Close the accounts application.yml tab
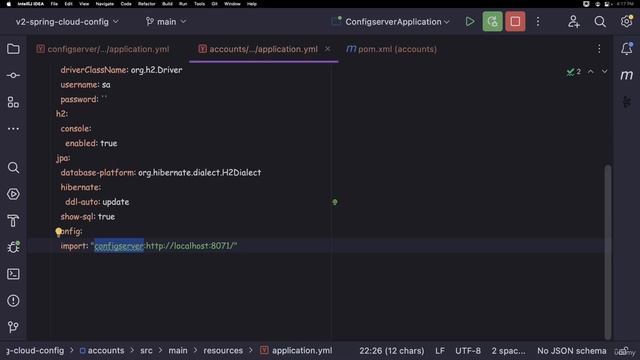640x360 pixels. click(x=327, y=49)
